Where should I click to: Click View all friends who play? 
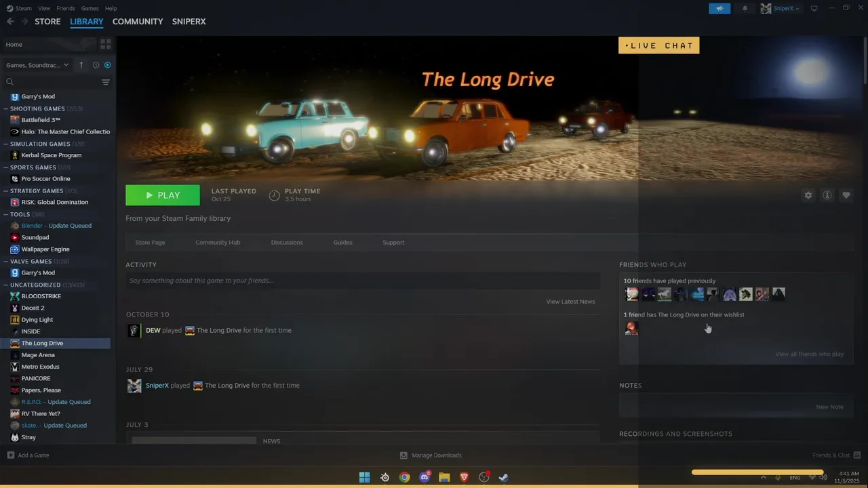(x=810, y=354)
